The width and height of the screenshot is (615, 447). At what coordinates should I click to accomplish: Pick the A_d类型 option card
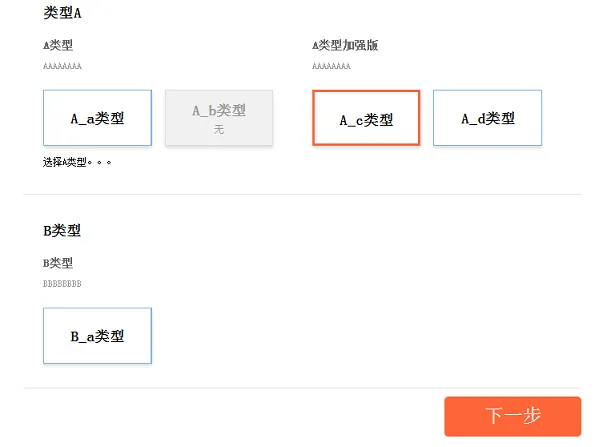[487, 118]
